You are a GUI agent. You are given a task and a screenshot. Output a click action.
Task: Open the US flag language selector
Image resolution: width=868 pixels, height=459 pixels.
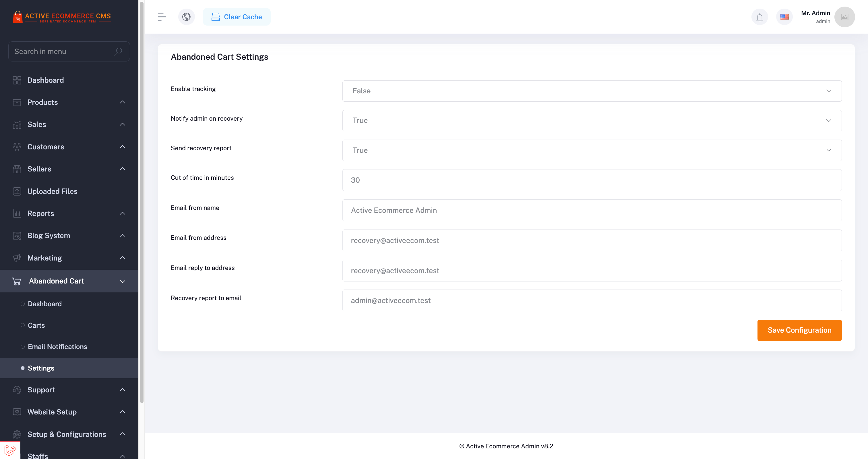784,17
